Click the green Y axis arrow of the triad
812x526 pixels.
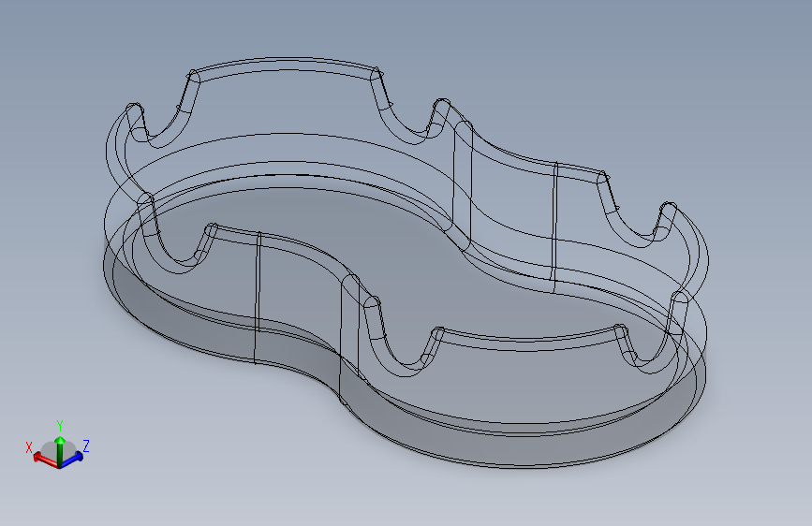(x=60, y=450)
